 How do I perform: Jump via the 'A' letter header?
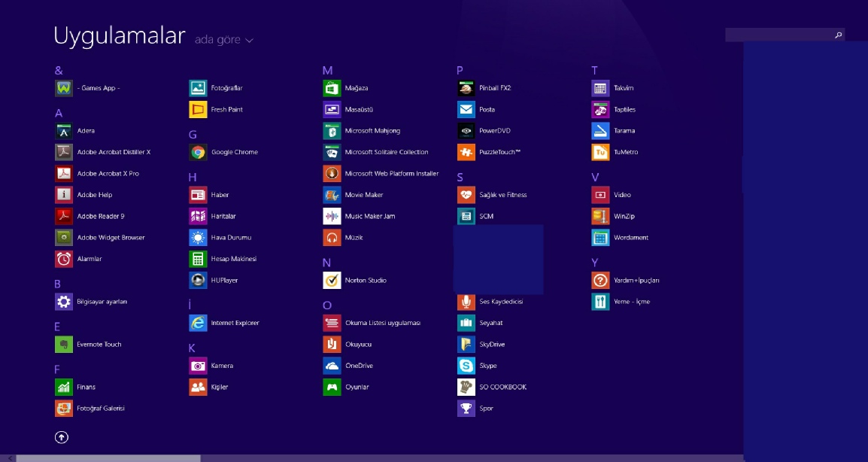59,113
